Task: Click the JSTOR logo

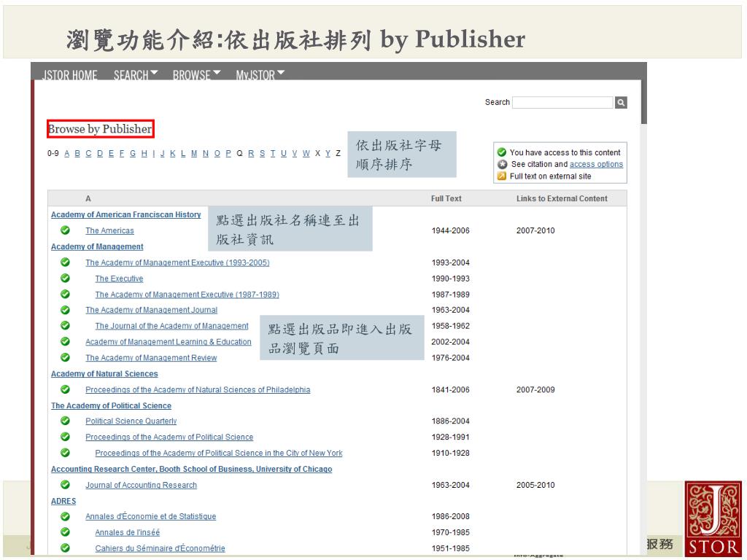Action: coord(713,518)
